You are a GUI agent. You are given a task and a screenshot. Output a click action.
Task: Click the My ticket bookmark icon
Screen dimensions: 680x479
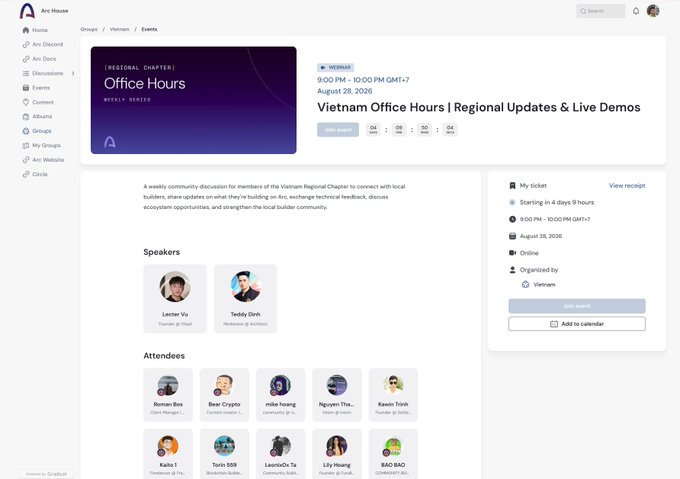point(512,186)
